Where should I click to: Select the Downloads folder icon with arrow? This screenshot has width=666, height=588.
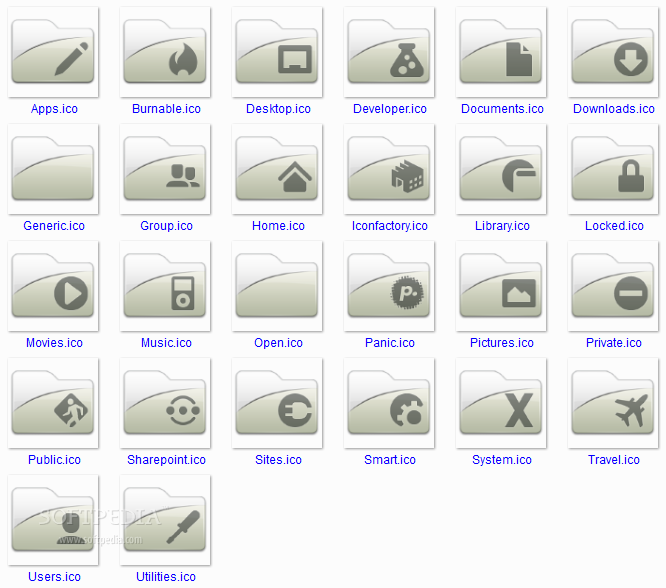(x=613, y=52)
